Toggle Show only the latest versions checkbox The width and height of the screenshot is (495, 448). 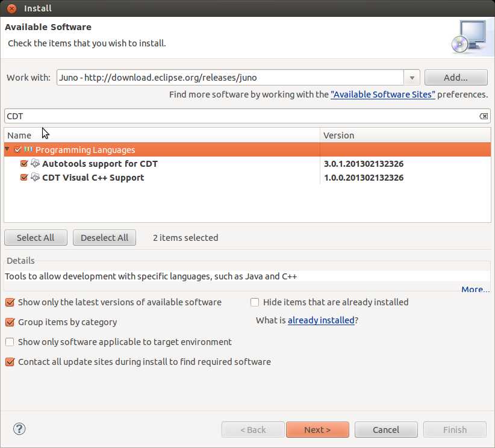(10, 302)
